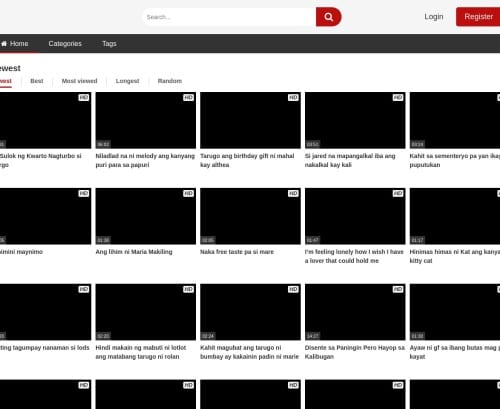
Task: Click the Si jared video title link
Action: 350,160
